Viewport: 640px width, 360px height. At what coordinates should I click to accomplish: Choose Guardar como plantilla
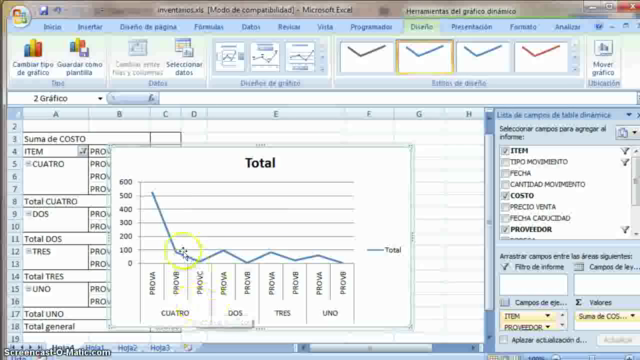click(80, 57)
